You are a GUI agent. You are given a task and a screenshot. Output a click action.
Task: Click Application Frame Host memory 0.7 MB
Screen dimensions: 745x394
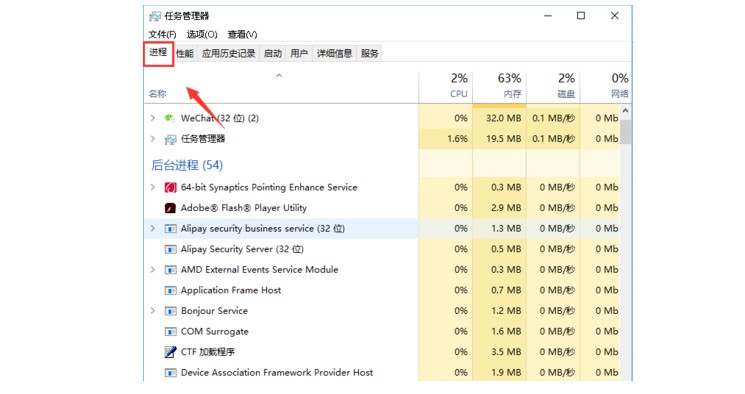[506, 290]
